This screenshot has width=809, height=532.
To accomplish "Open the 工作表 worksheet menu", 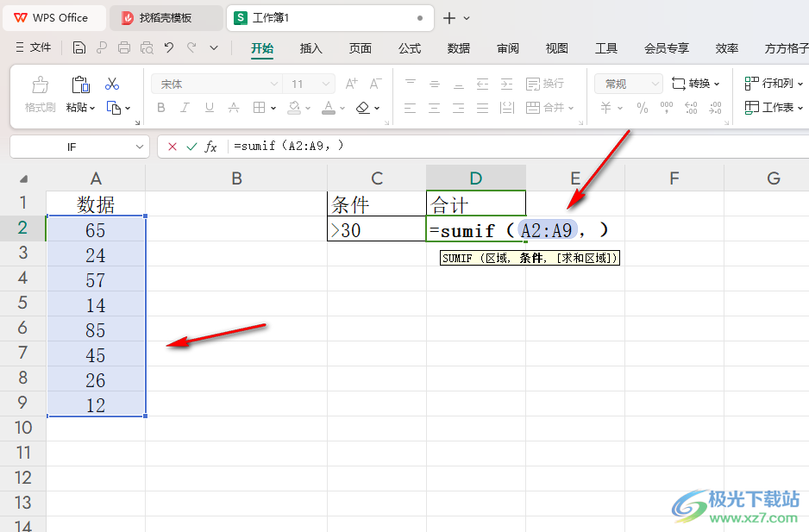I will (x=774, y=108).
